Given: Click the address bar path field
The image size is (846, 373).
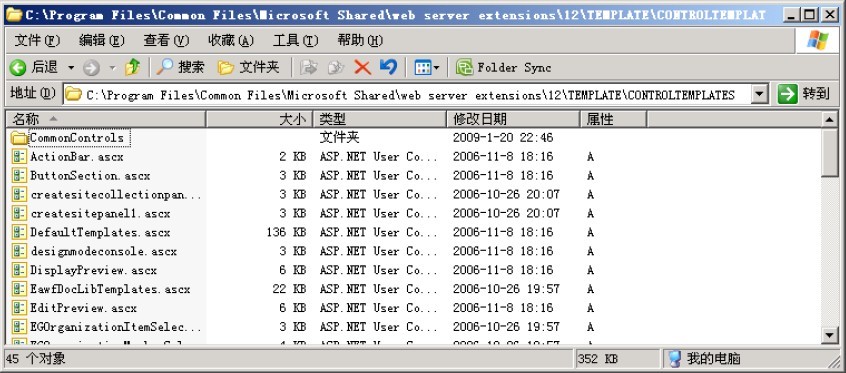Looking at the screenshot, I should tap(407, 94).
